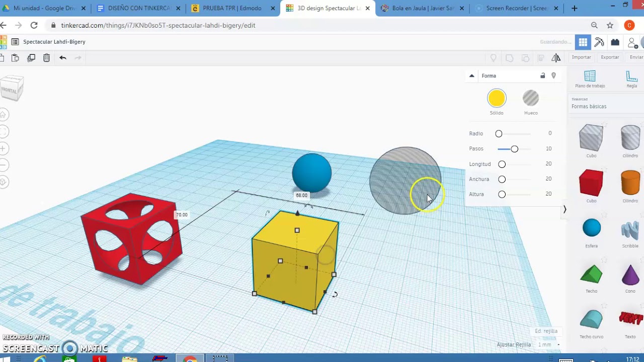The height and width of the screenshot is (362, 644).
Task: Click the design name Spectacular Lahdi-Bigery
Action: coord(54,42)
